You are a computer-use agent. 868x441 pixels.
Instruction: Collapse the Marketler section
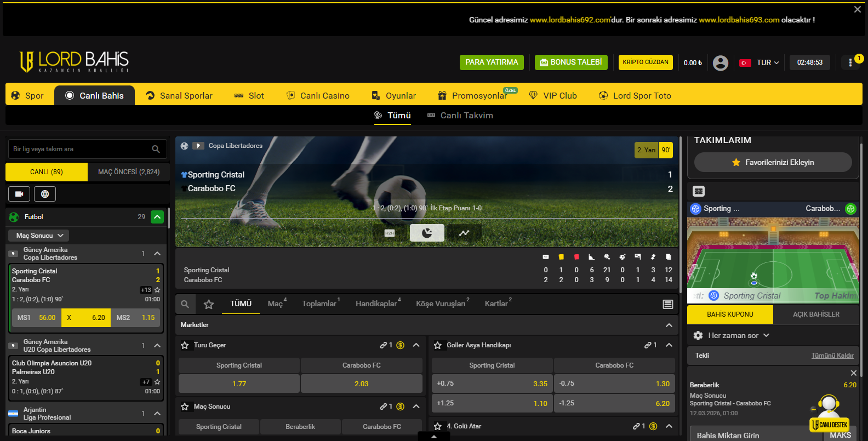(x=669, y=325)
